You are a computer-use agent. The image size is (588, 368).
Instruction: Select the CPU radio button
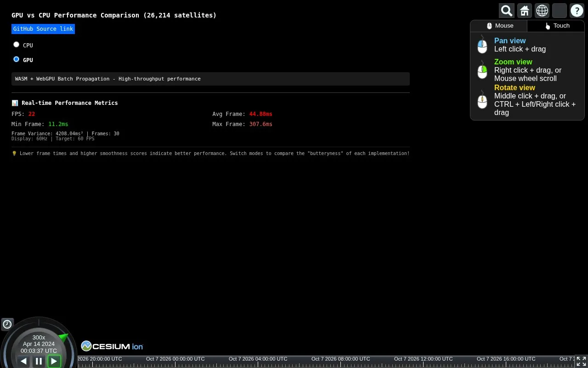[17, 45]
